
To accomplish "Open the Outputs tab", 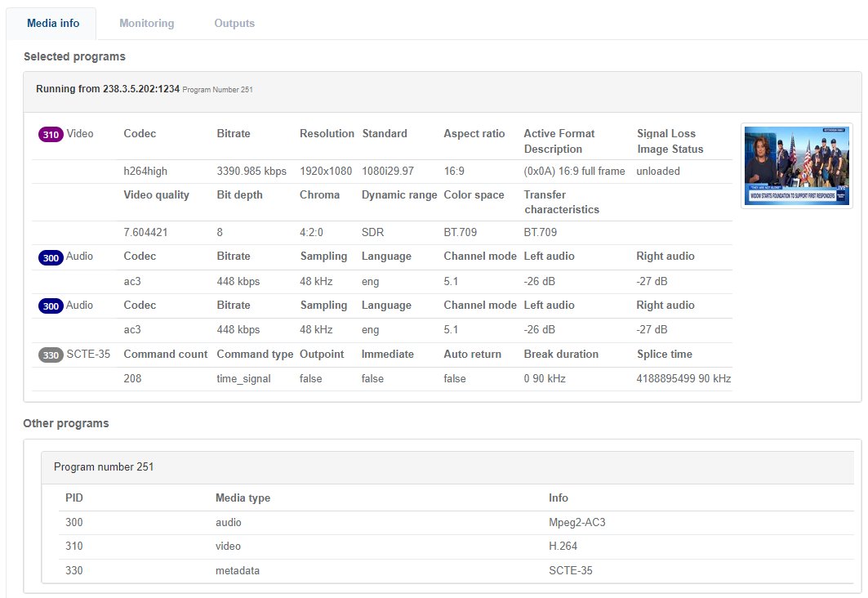I will pos(234,24).
